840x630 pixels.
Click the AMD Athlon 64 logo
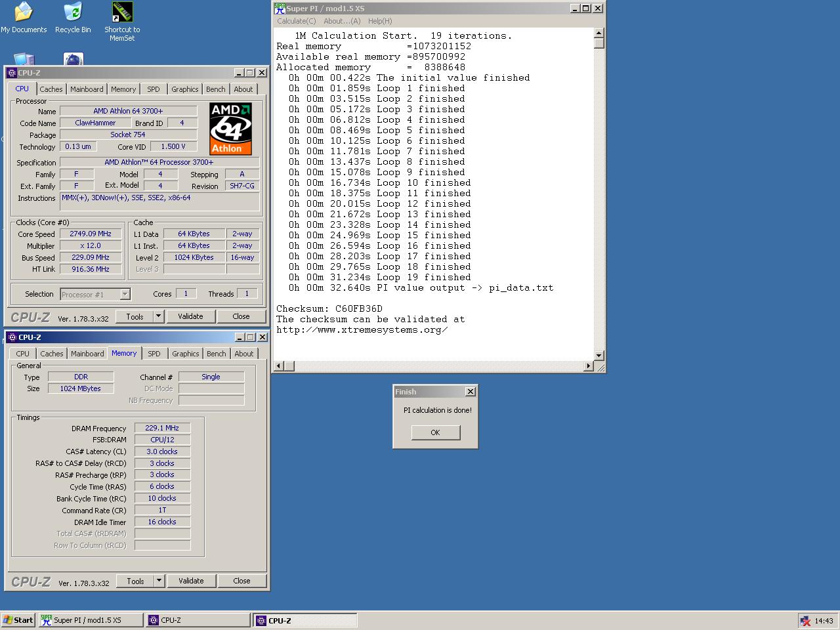pos(230,129)
